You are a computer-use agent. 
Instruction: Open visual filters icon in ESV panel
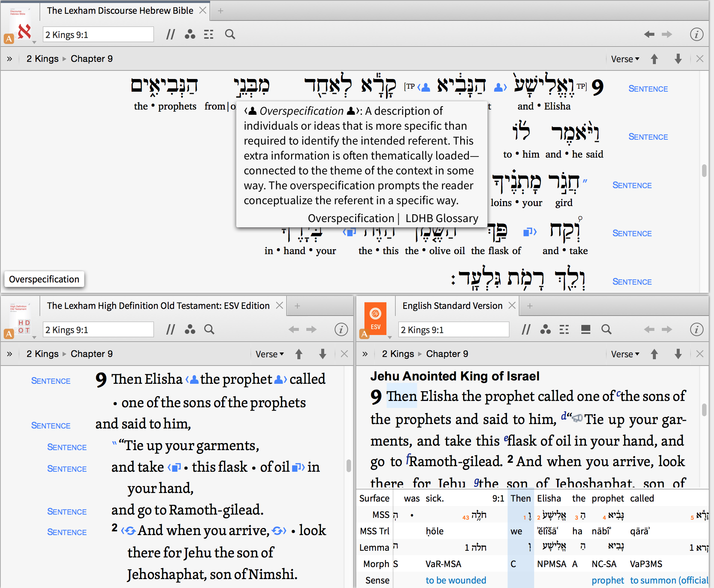pos(545,329)
